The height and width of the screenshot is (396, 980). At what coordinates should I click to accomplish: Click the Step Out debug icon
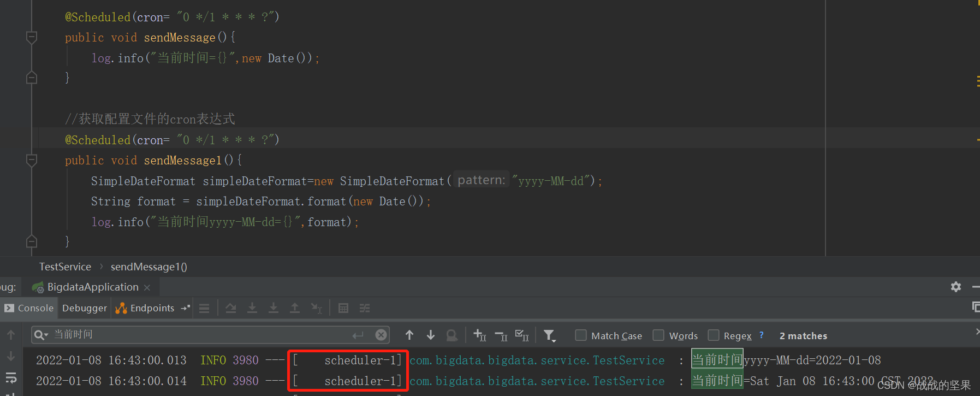pos(295,308)
